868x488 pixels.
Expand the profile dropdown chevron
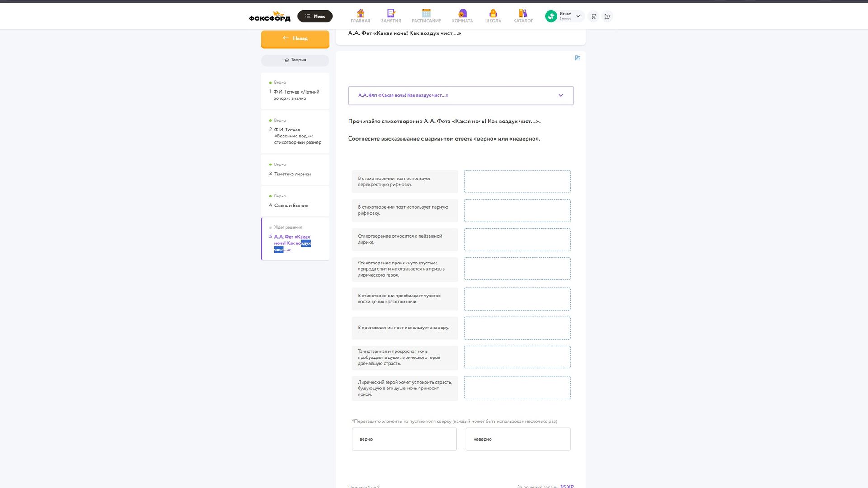[x=578, y=16]
